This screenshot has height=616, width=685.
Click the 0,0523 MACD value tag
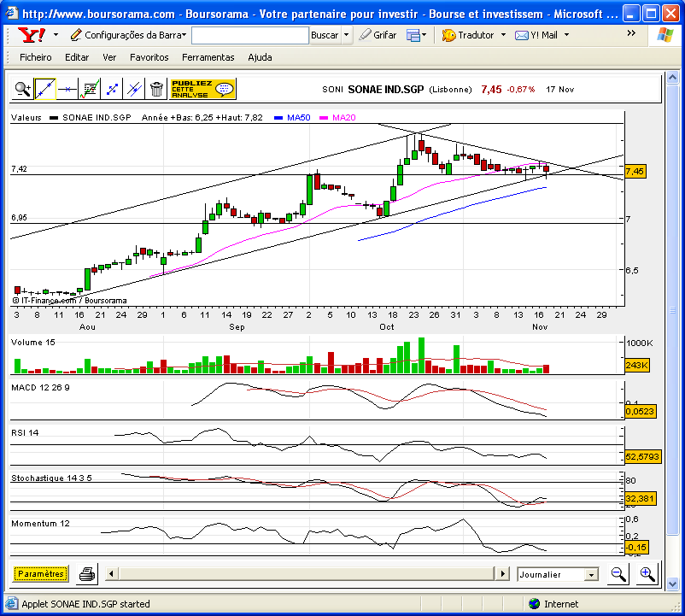641,412
